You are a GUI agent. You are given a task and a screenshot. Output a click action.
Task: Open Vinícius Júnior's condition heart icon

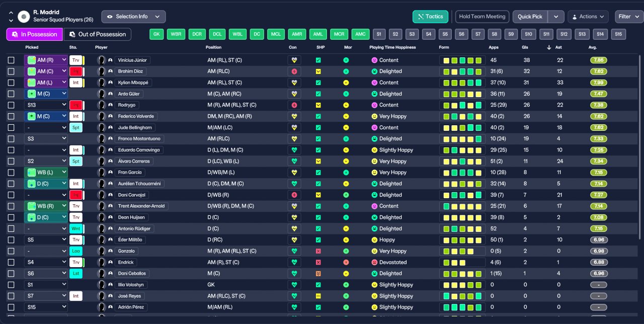click(294, 60)
